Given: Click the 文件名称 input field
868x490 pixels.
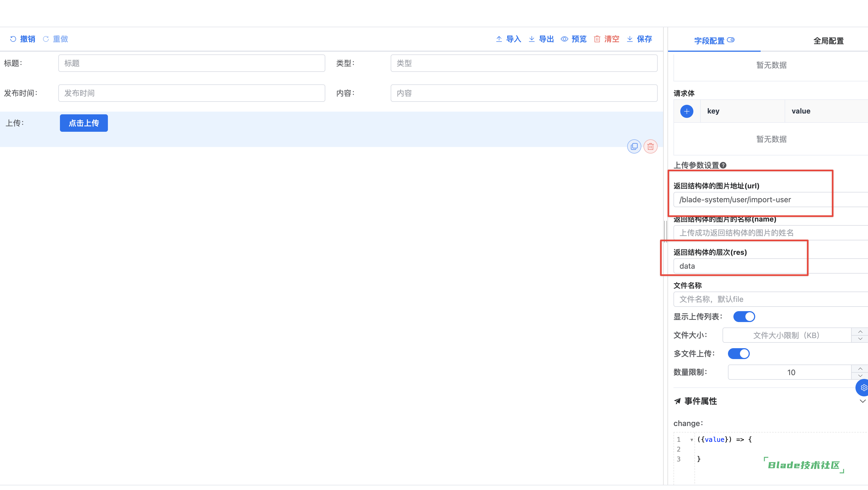Looking at the screenshot, I should 768,299.
